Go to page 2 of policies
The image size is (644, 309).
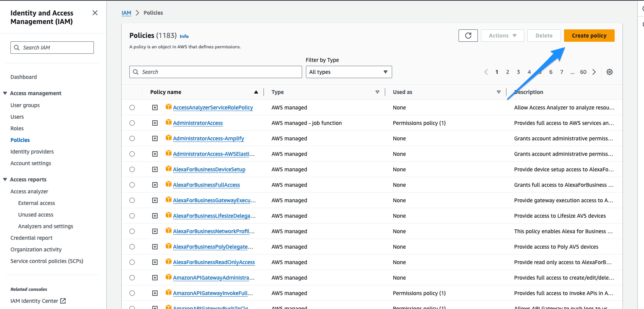508,72
